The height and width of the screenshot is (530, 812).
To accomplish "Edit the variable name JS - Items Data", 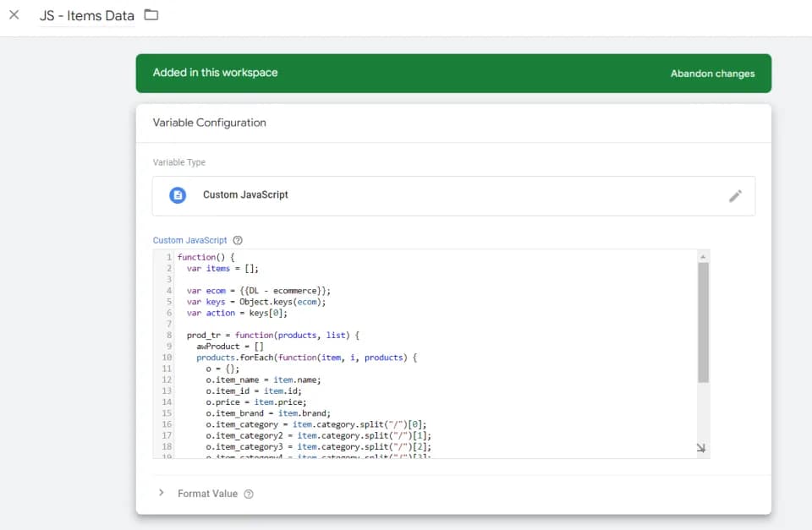I will 87,16.
